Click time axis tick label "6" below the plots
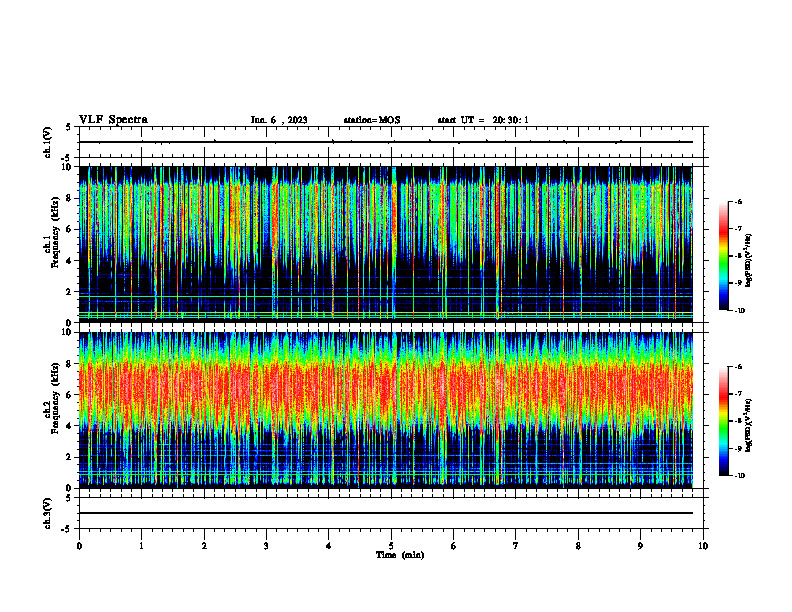Viewport: 792px width, 612px height. tap(454, 546)
